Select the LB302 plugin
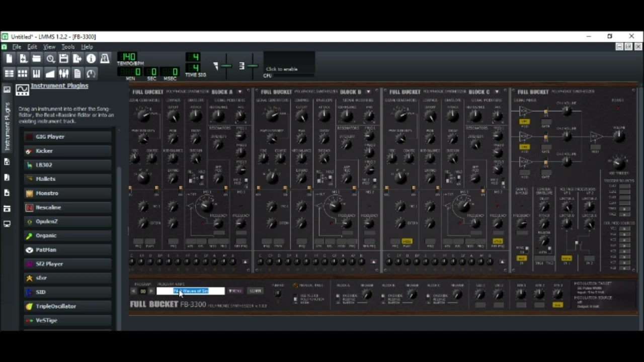 click(x=68, y=165)
